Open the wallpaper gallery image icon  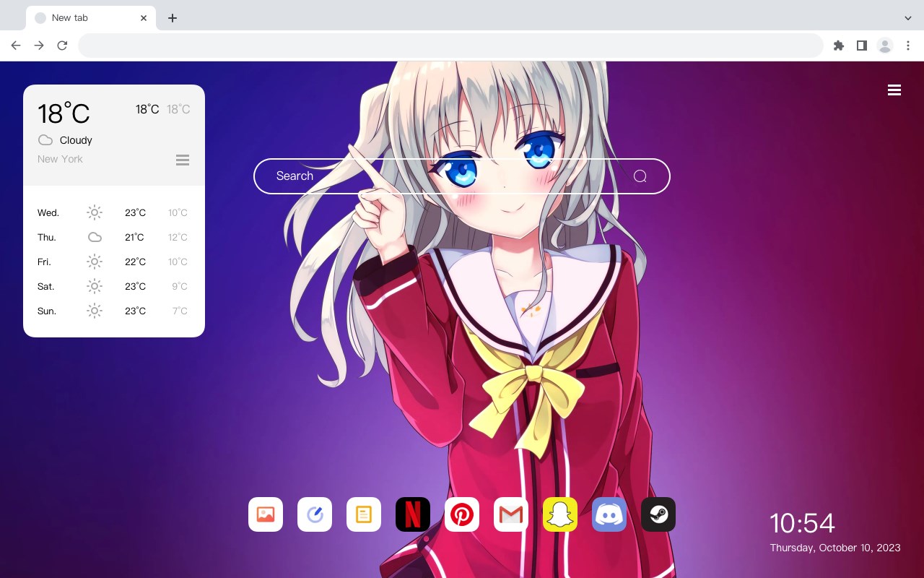point(266,514)
